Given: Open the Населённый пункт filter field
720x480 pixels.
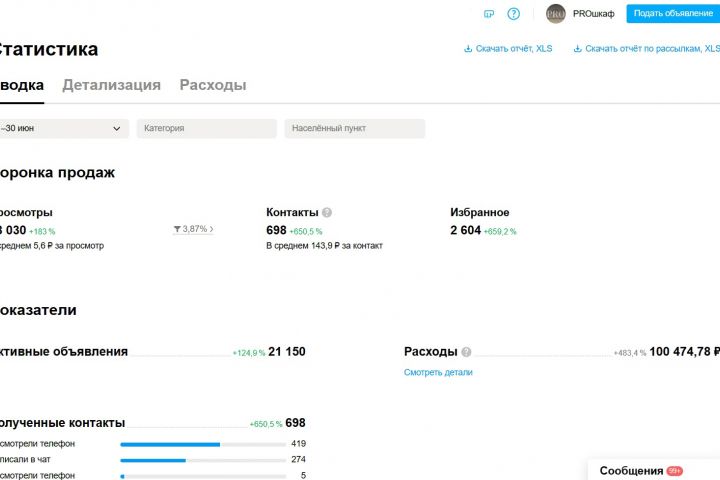Looking at the screenshot, I should [354, 129].
